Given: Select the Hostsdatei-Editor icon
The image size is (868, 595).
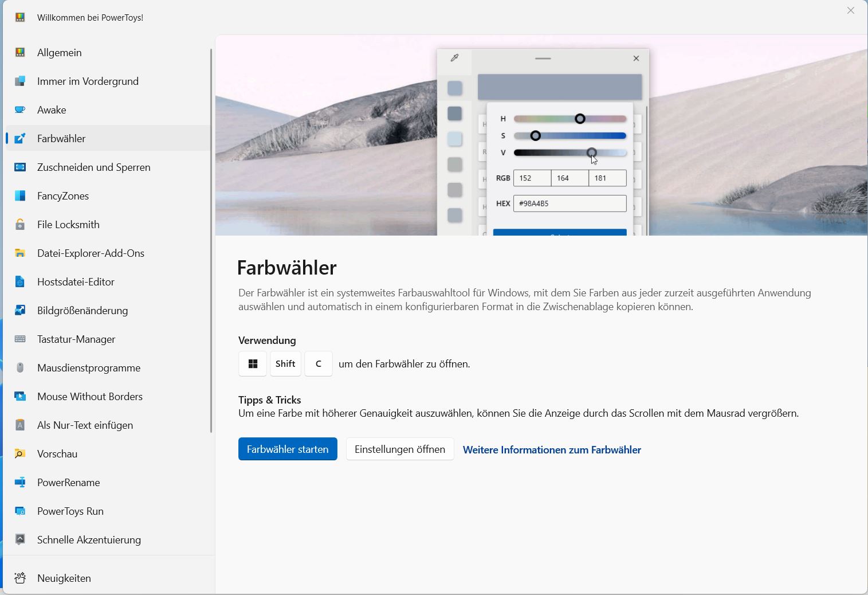Looking at the screenshot, I should (20, 281).
